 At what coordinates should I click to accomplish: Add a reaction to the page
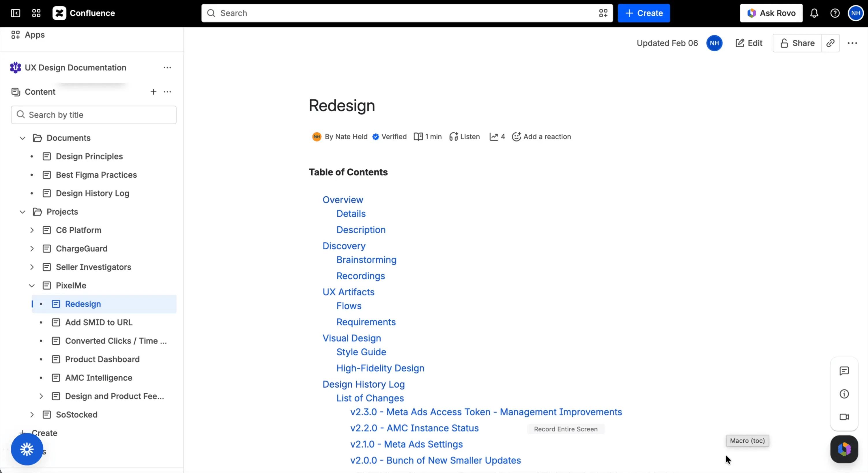(541, 136)
